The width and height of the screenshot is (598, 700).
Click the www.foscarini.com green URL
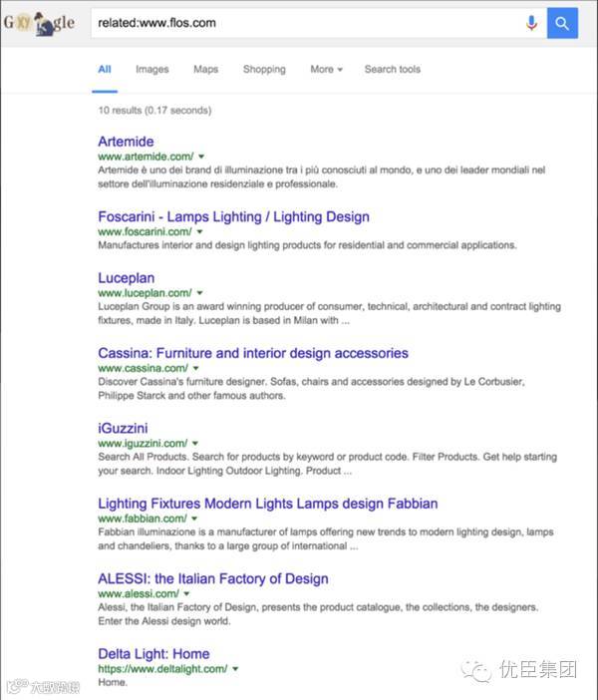pyautogui.click(x=146, y=231)
